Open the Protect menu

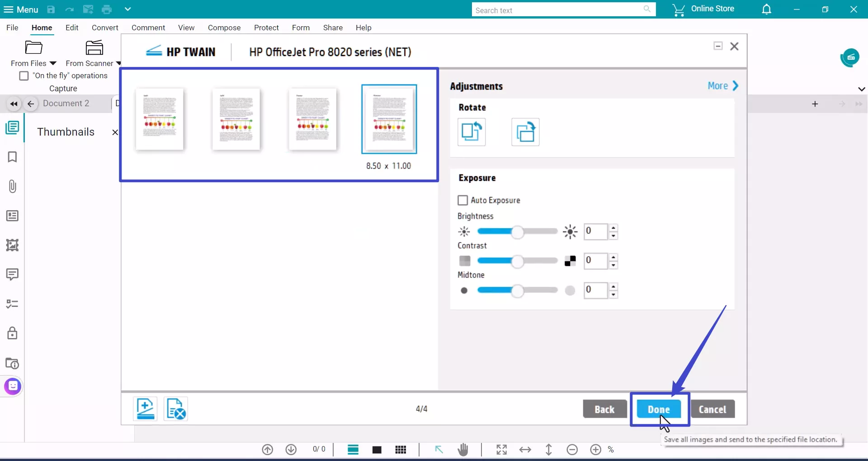click(x=266, y=28)
